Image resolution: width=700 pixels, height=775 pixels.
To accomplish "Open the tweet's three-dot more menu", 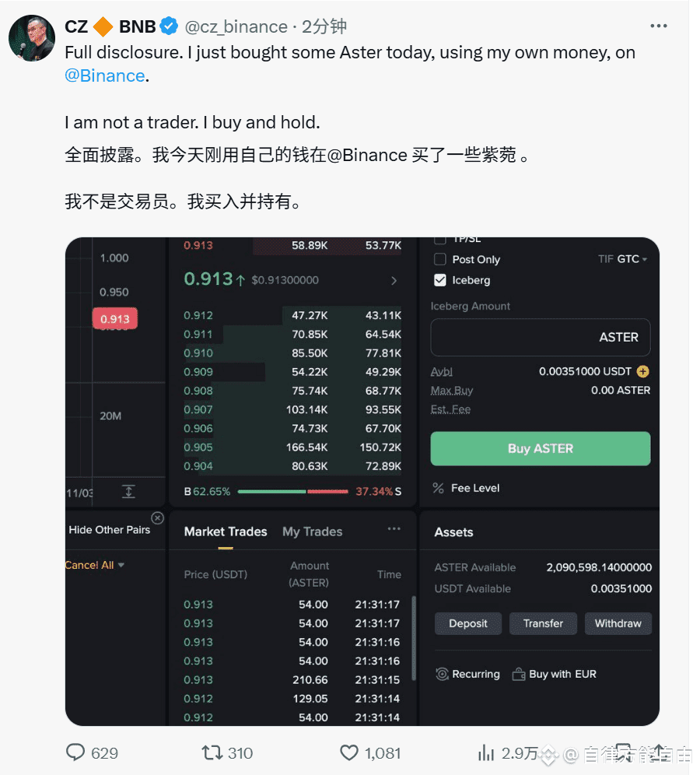I will (x=659, y=26).
